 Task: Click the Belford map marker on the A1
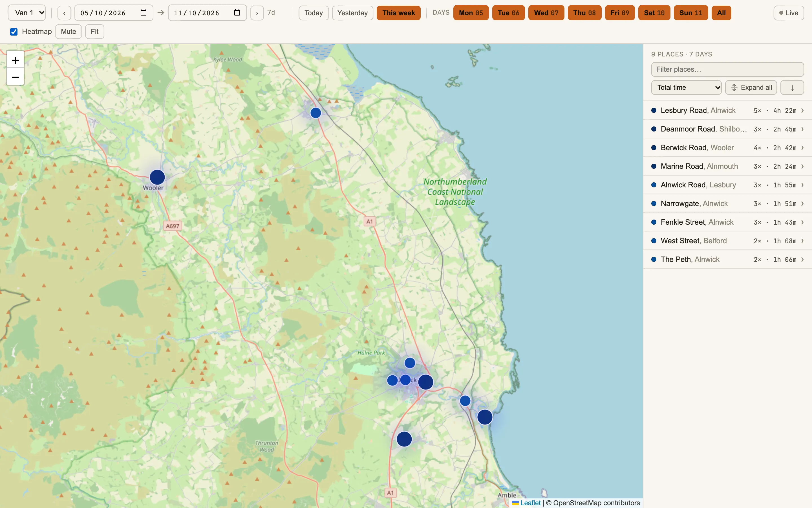point(316,113)
